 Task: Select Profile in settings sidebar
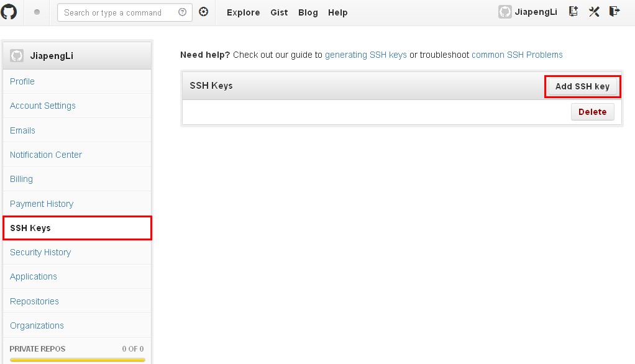[77, 81]
